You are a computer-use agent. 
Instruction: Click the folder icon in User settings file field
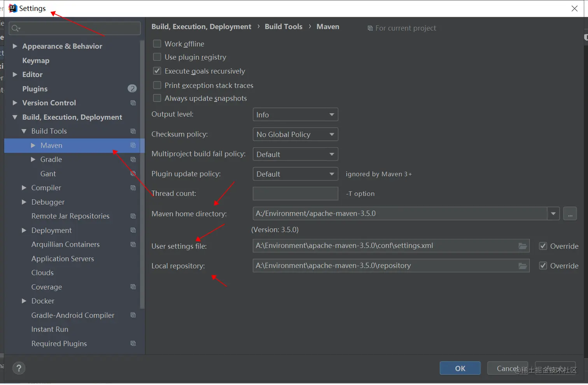pos(523,246)
